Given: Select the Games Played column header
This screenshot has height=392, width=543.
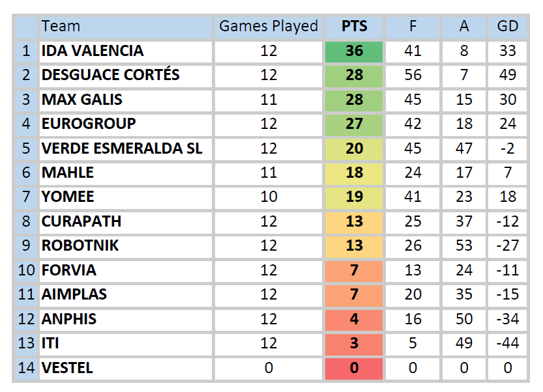Looking at the screenshot, I should coord(269,27).
